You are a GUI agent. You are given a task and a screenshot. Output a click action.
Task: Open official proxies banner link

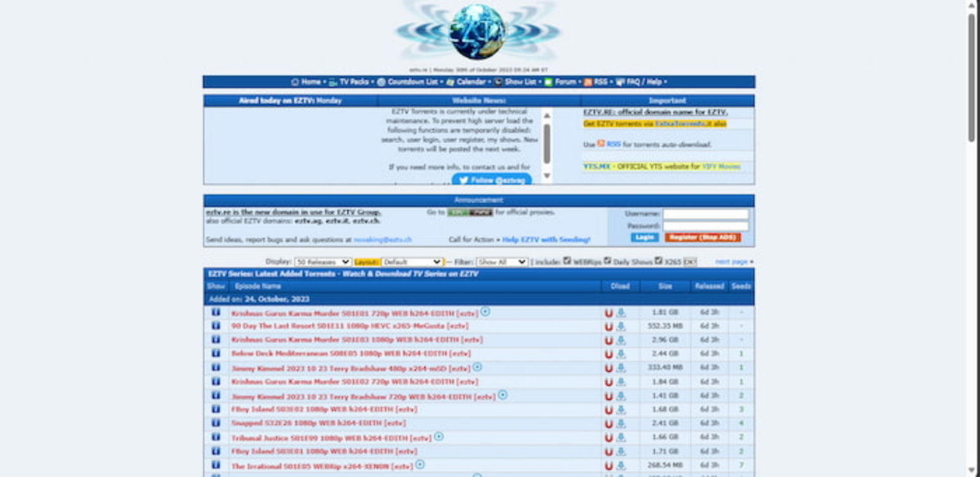pyautogui.click(x=470, y=212)
